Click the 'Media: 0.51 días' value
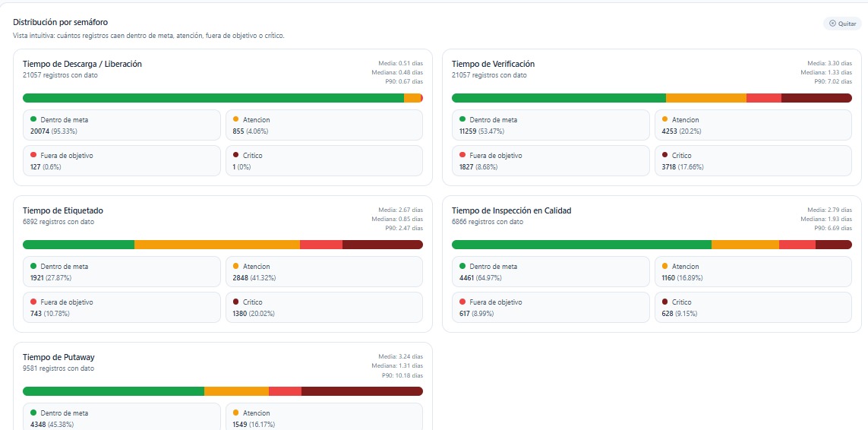868x430 pixels. pos(401,63)
